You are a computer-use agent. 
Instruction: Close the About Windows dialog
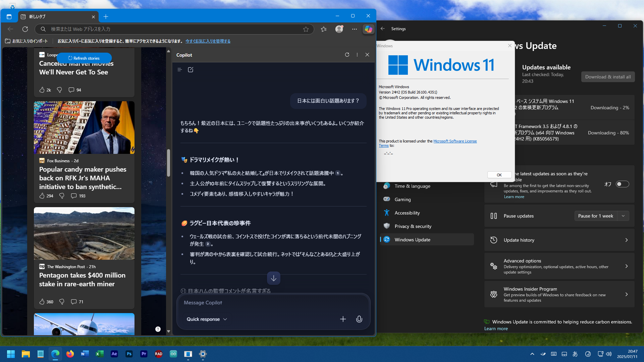pos(510,46)
